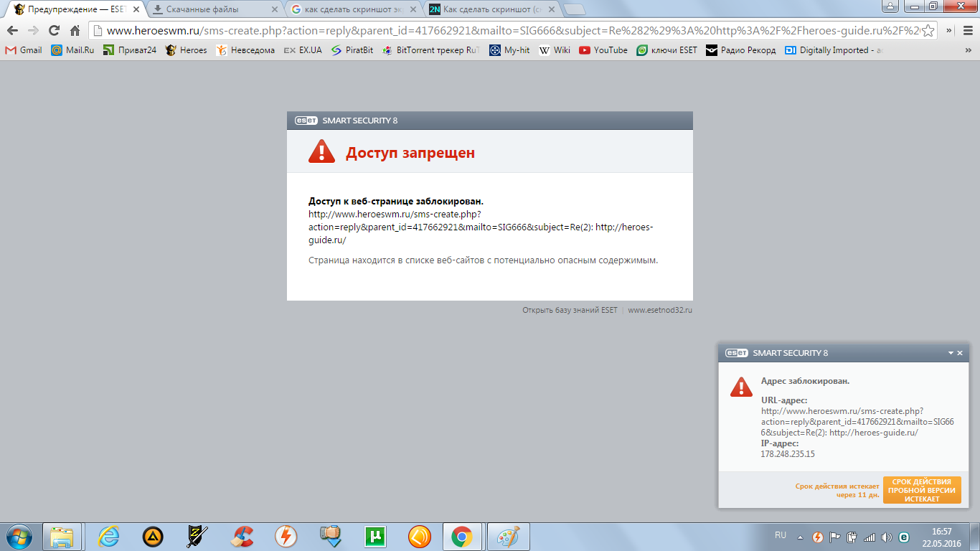Go back to the previous page

click(x=12, y=30)
